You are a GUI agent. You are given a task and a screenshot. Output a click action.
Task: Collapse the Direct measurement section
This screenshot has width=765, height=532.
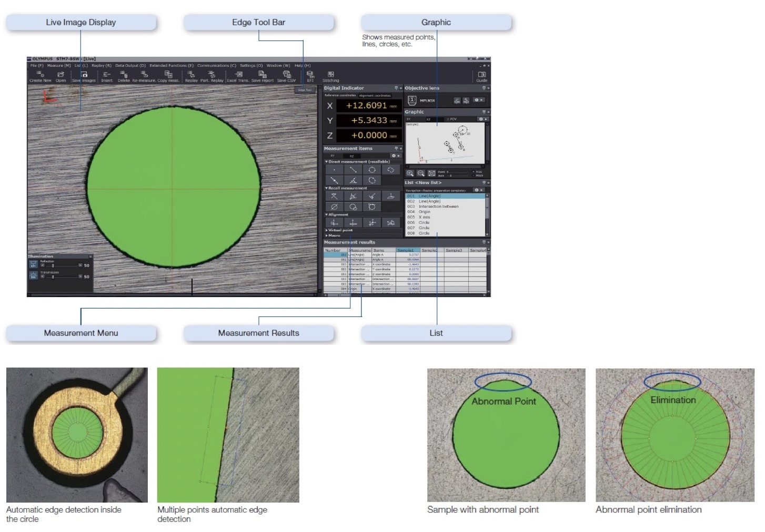[x=326, y=162]
